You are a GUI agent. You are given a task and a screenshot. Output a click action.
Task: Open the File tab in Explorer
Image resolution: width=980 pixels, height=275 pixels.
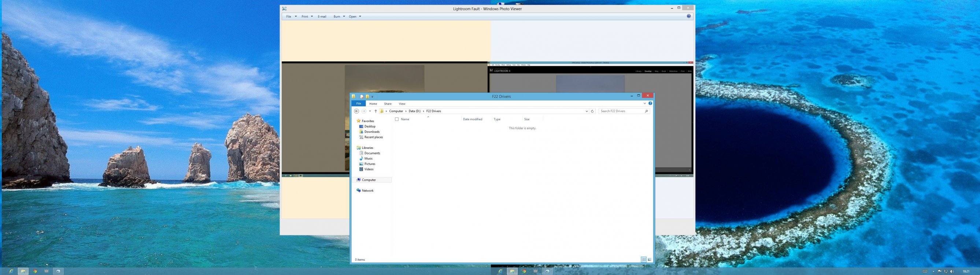pos(358,104)
